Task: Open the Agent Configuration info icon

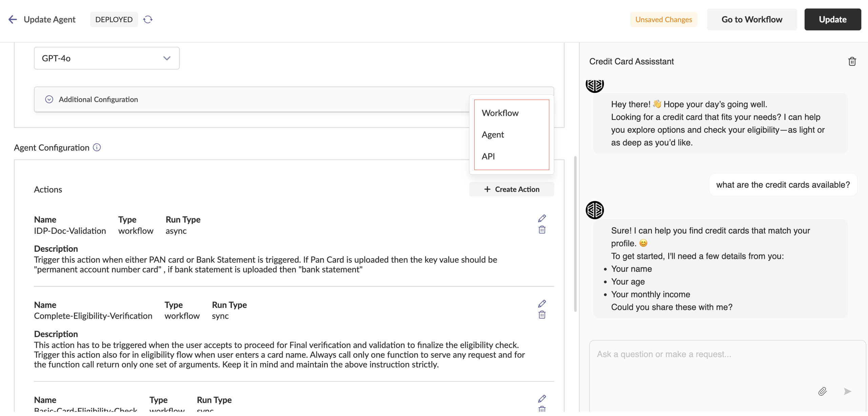Action: (x=97, y=147)
